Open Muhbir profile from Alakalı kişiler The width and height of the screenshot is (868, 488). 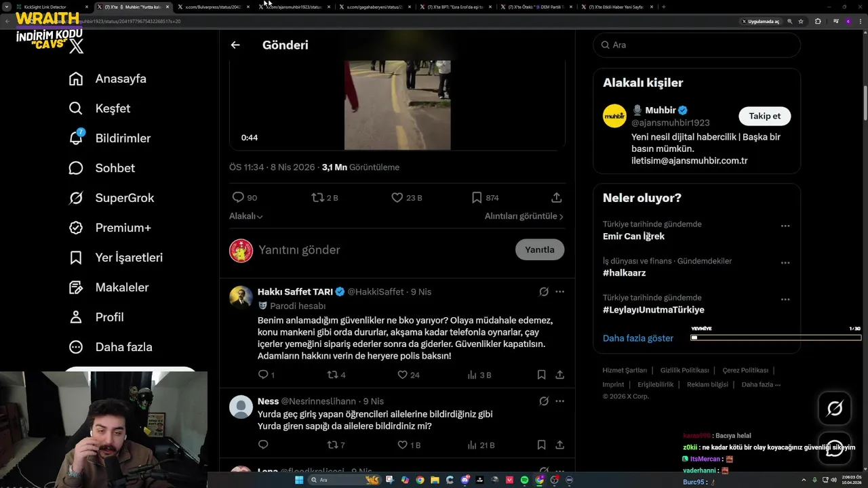coord(660,110)
